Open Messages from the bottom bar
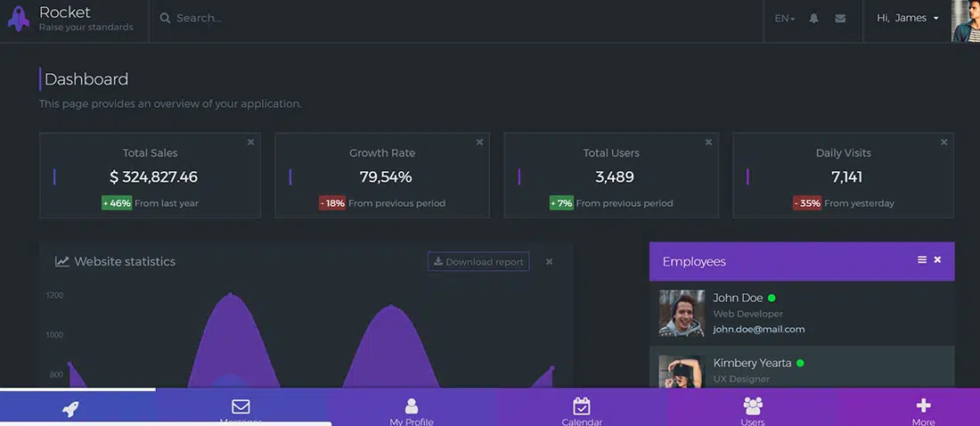980x426 pixels. [241, 409]
